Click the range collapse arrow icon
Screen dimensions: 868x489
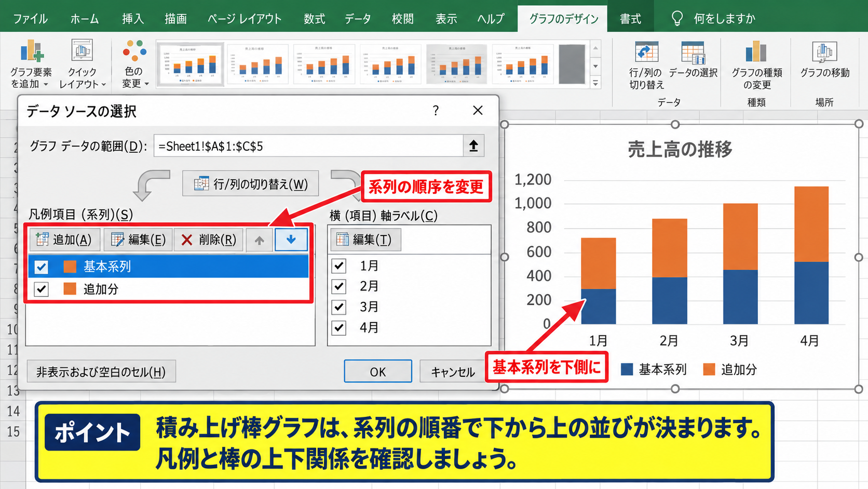473,146
